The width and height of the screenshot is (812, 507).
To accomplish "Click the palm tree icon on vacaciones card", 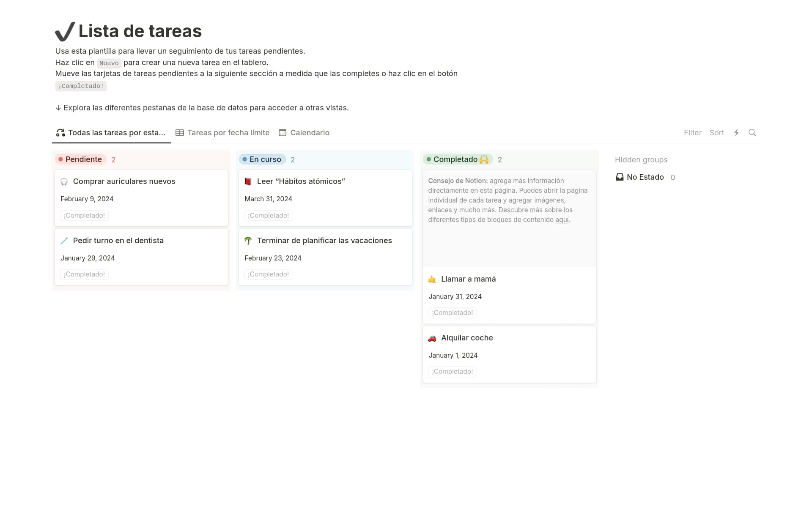I will click(x=248, y=241).
